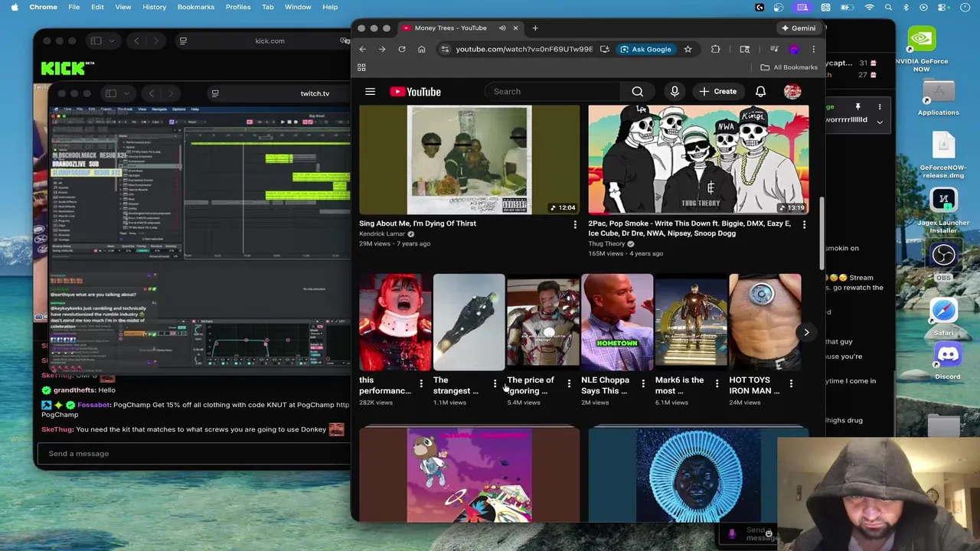This screenshot has height=551, width=980.
Task: Reload the YouTube page
Action: point(401,49)
